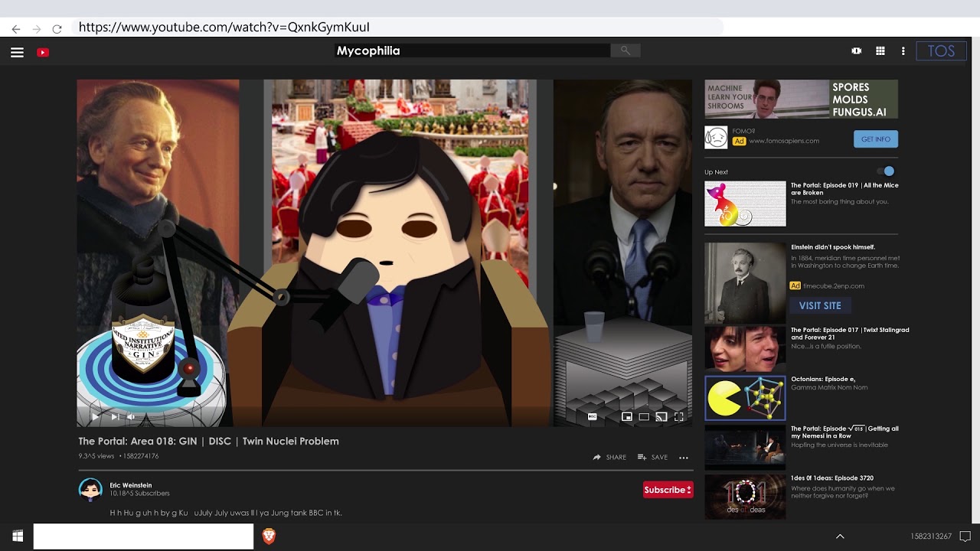Image resolution: width=980 pixels, height=551 pixels.
Task: Open 'Octonians: Episode e' video title
Action: point(823,379)
